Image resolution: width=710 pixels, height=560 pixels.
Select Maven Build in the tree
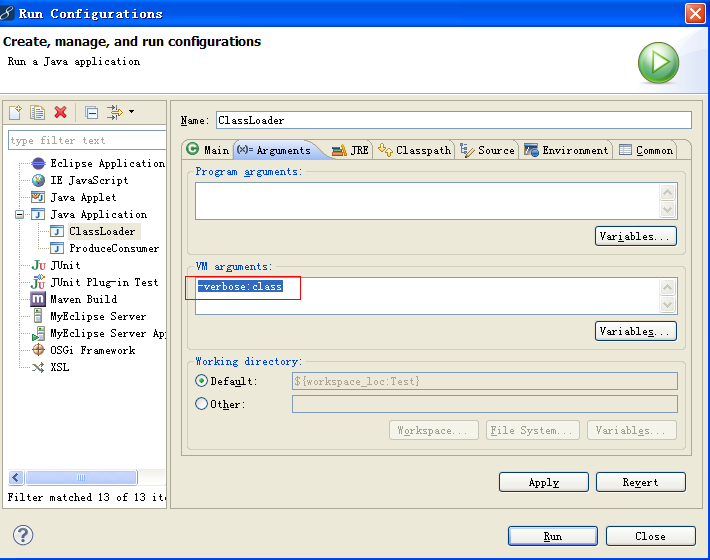(84, 299)
